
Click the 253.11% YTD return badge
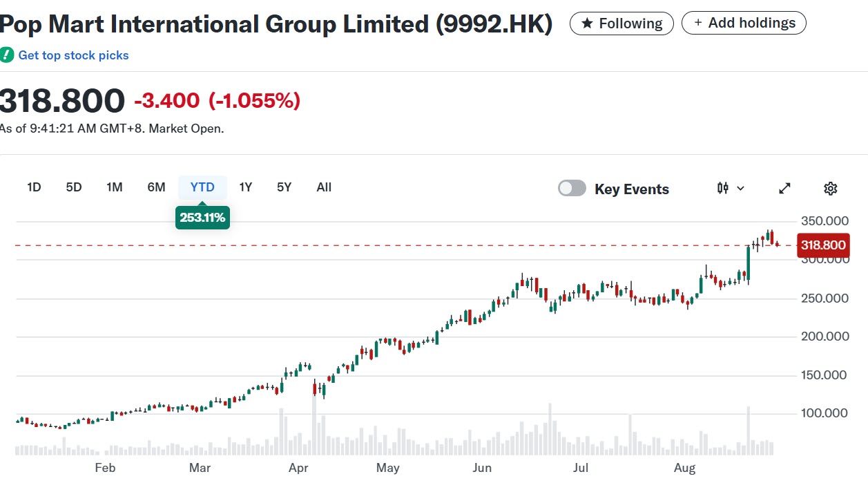point(202,218)
